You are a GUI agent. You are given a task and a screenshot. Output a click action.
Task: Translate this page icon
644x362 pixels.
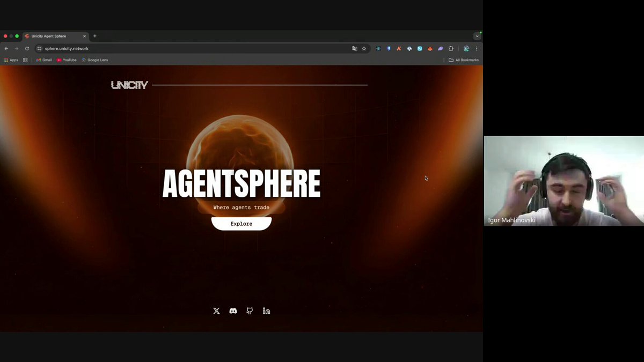click(x=354, y=48)
